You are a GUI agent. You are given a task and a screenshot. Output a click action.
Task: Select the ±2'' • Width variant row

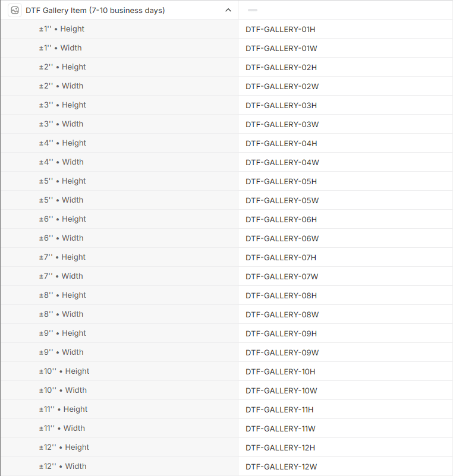click(61, 86)
